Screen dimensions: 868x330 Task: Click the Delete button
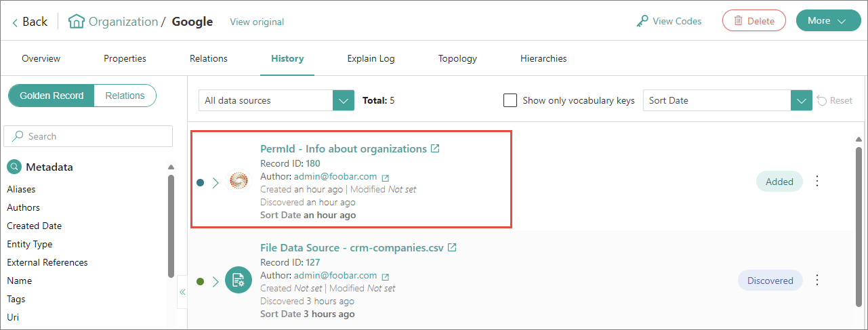click(x=753, y=21)
